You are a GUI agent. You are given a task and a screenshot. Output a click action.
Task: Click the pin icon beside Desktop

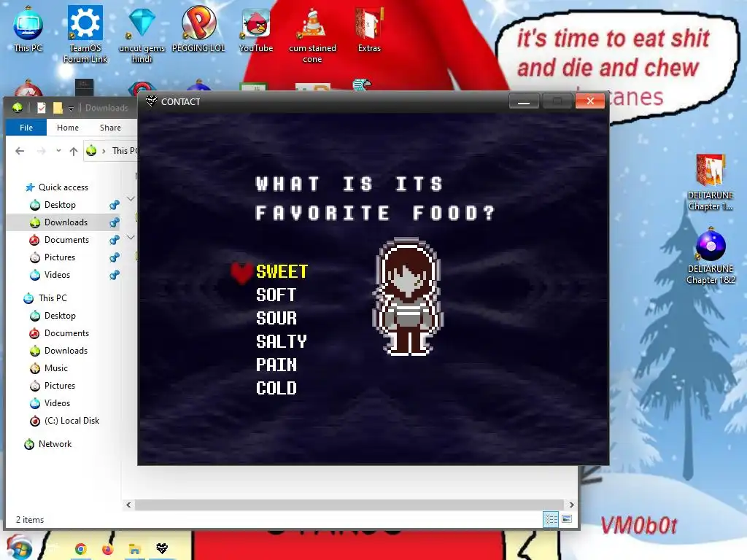pos(115,205)
